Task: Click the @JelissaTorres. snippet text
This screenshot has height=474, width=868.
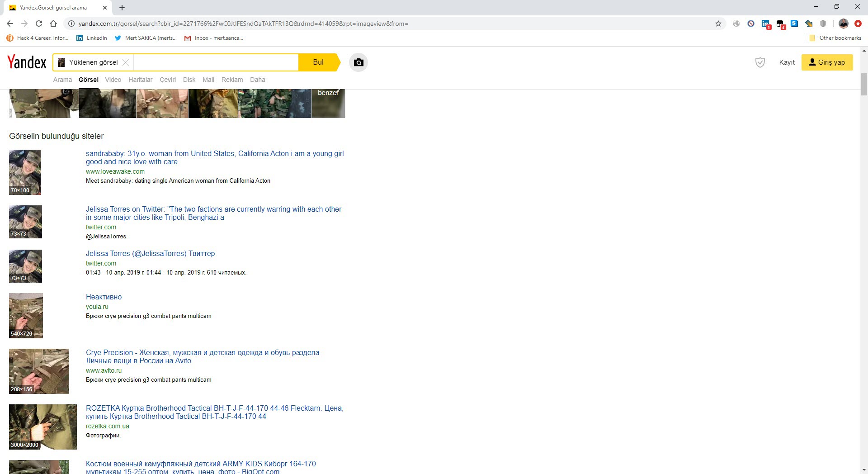Action: pyautogui.click(x=107, y=236)
